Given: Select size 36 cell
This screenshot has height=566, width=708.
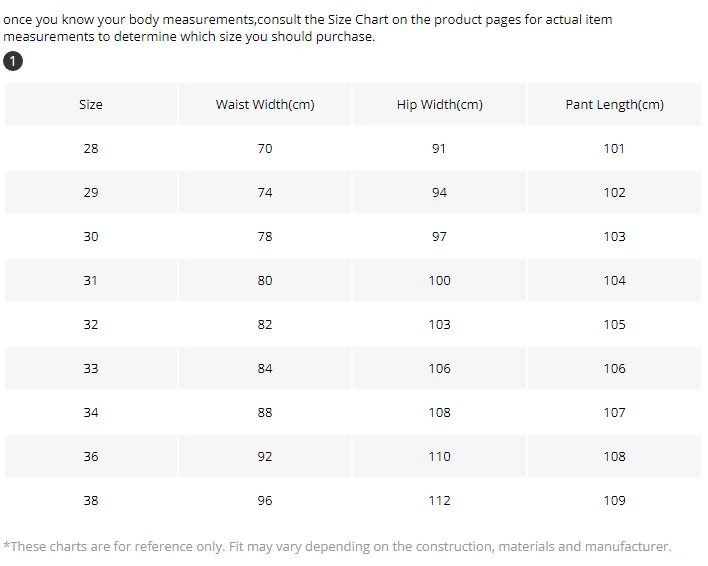Looking at the screenshot, I should pyautogui.click(x=91, y=456).
